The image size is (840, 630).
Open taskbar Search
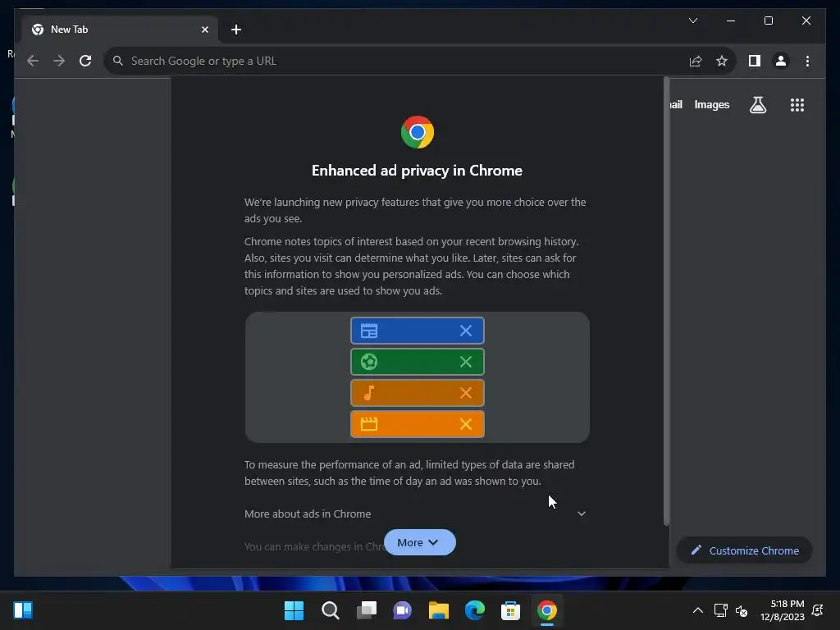pyautogui.click(x=330, y=610)
